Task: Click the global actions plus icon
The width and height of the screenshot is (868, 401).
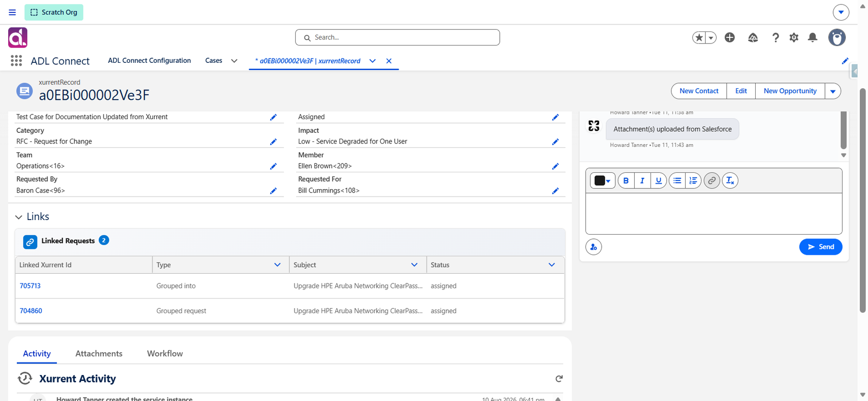Action: [730, 37]
